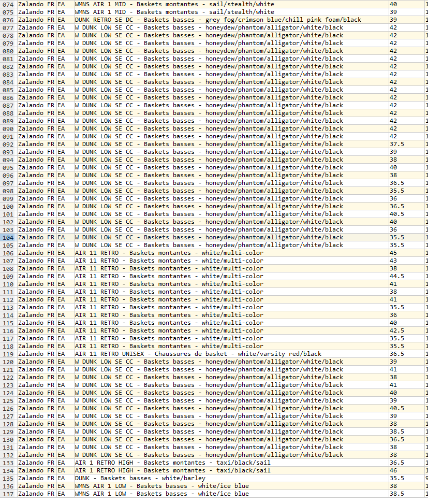
Task: Click WMNS AIR 1 LOW description in row 137
Action: pos(162,494)
